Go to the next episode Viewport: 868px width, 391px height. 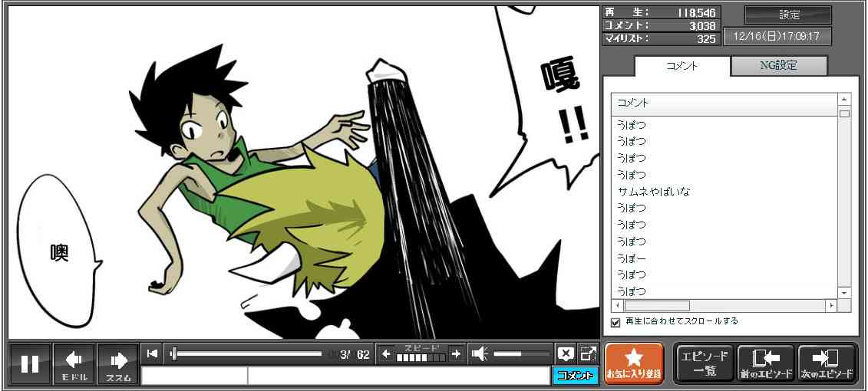(827, 363)
